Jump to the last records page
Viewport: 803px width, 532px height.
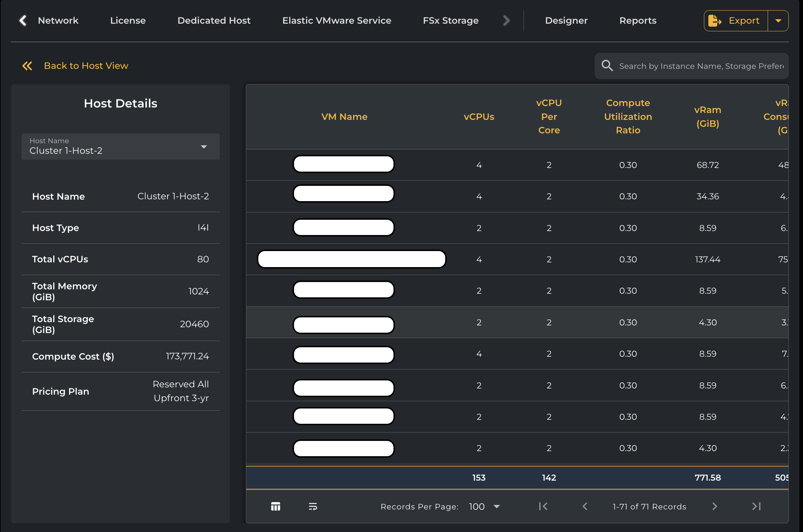756,506
